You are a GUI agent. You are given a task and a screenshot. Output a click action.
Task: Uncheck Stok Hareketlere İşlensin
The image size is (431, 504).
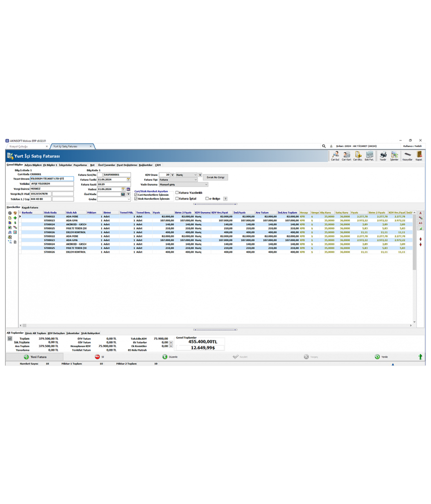[135, 198]
